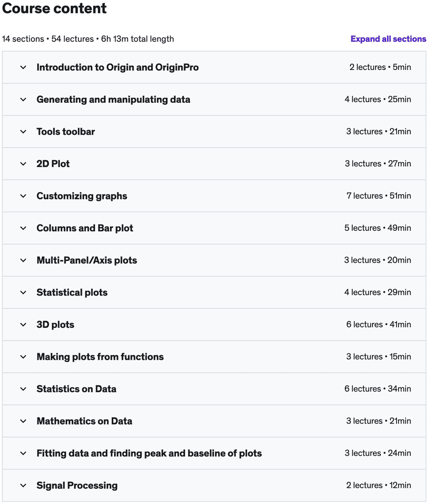Open the 2D Plot section chevron
428x504 pixels.
coord(23,164)
